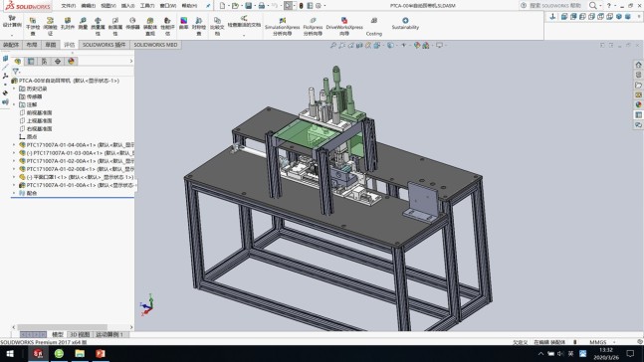The image size is (644, 362).
Task: Click the New document icon
Action: point(222,6)
